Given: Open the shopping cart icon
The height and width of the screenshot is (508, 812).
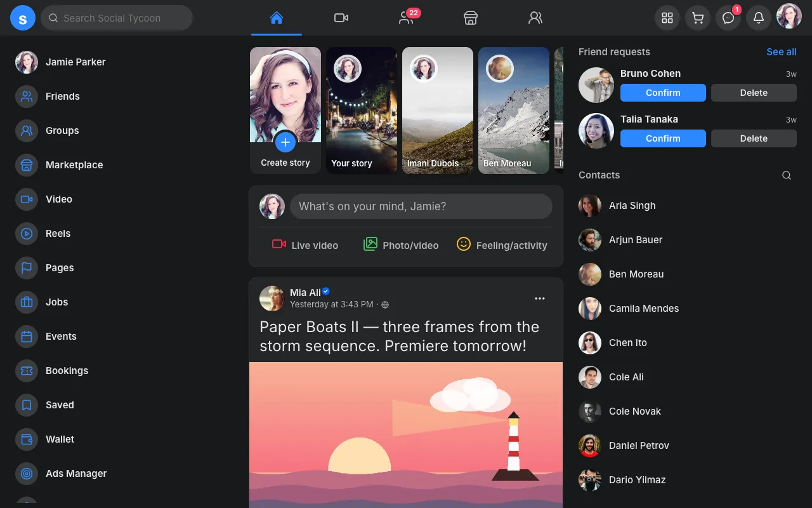Looking at the screenshot, I should click(698, 18).
